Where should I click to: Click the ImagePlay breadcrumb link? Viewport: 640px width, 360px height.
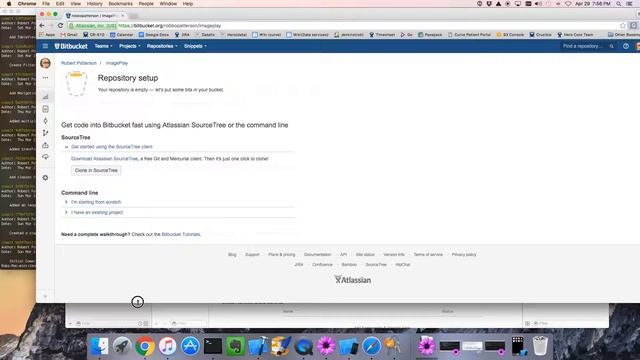coord(117,63)
